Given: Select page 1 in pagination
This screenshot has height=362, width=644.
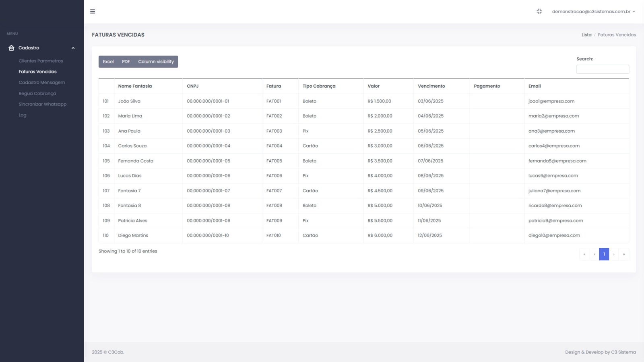Looking at the screenshot, I should tap(604, 254).
